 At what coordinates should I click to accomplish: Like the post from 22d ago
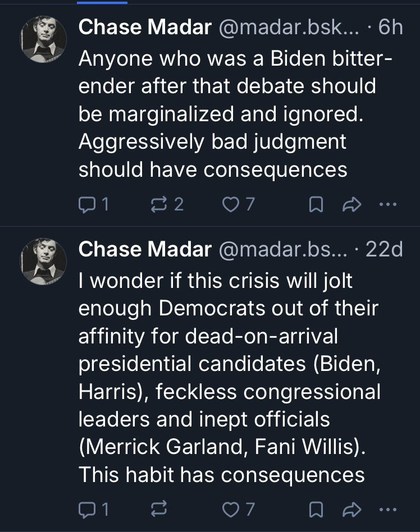tap(238, 510)
